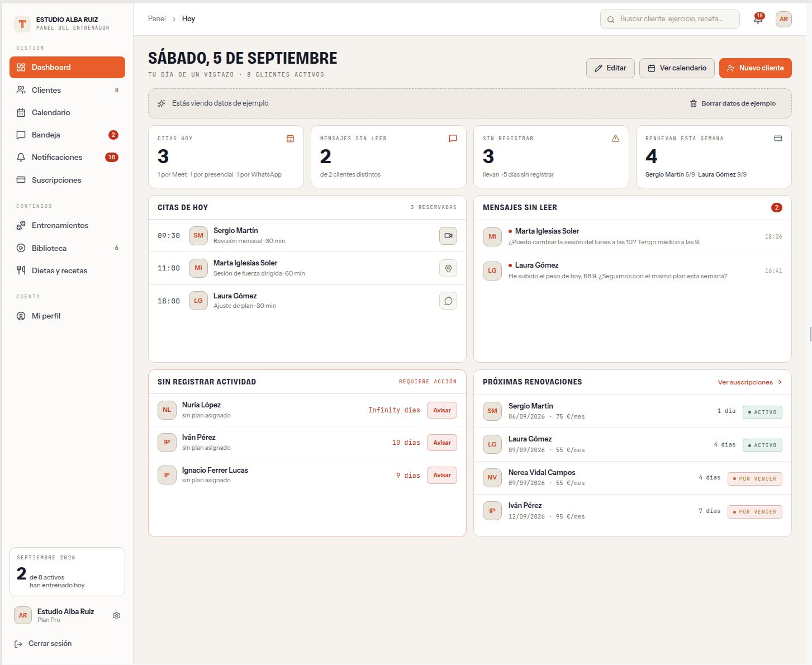Open Biblioteca in the sidebar
812x665 pixels.
pyautogui.click(x=67, y=248)
